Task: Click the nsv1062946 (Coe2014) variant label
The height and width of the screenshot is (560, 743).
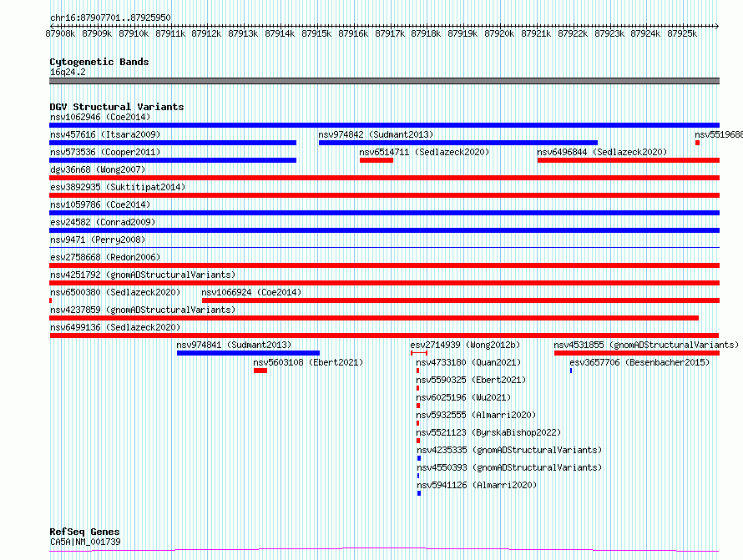Action: [100, 117]
